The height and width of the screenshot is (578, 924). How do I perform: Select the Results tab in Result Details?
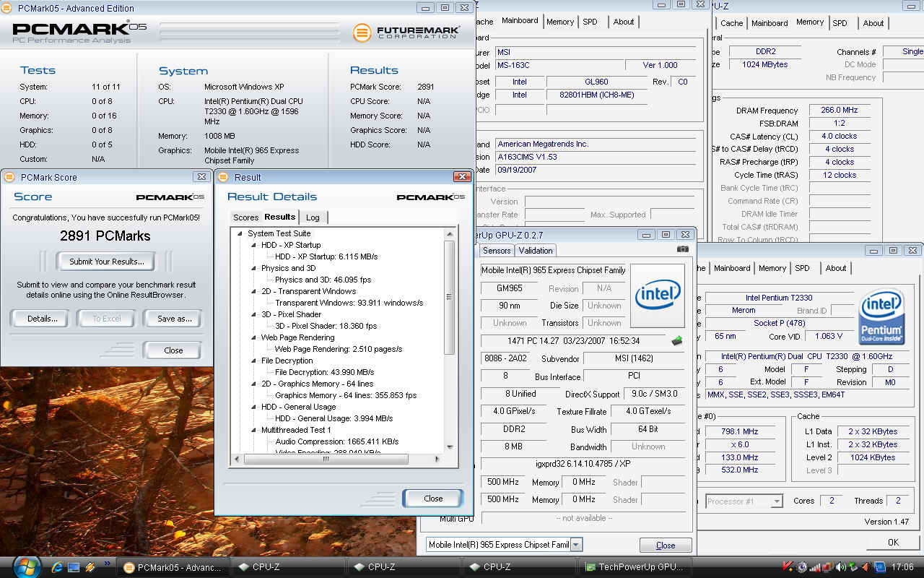(279, 217)
